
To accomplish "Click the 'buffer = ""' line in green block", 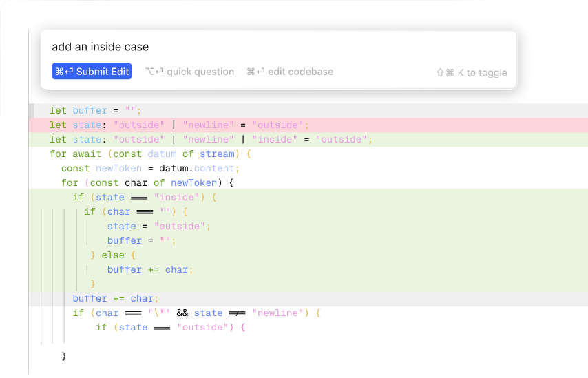I will 141,240.
